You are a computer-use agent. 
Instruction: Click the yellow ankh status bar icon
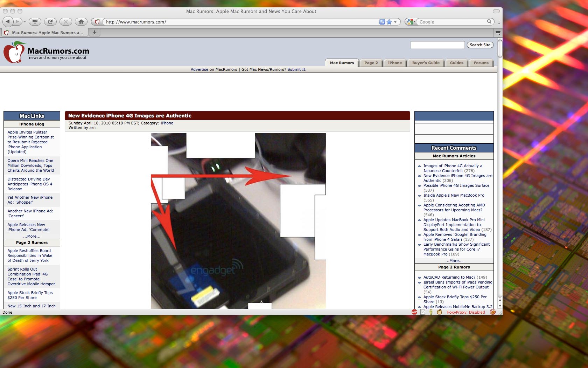[431, 312]
